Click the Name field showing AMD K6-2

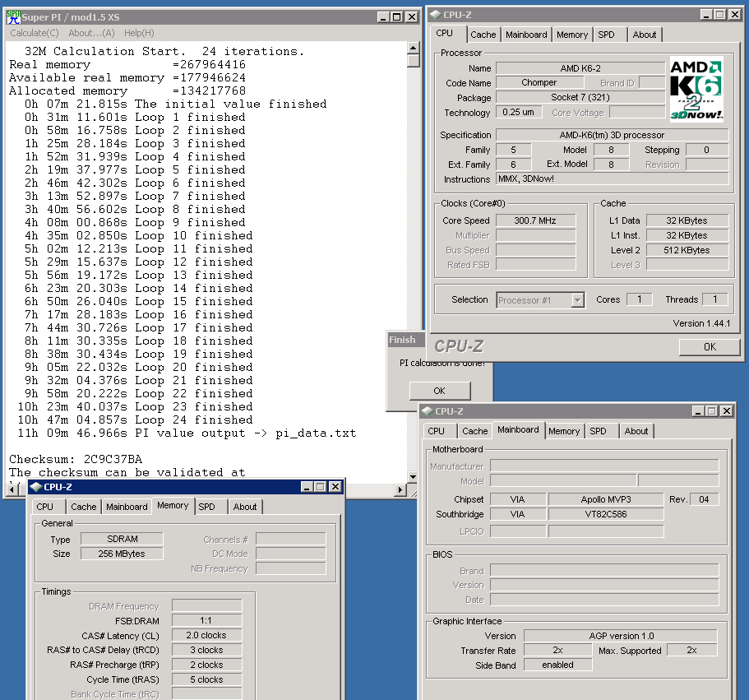pos(580,68)
